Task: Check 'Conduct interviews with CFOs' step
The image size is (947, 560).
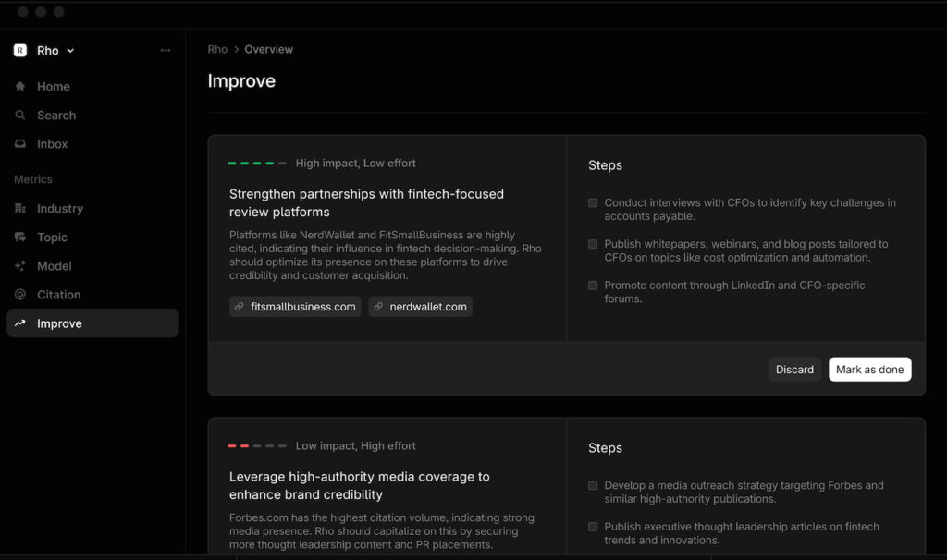Action: [593, 202]
